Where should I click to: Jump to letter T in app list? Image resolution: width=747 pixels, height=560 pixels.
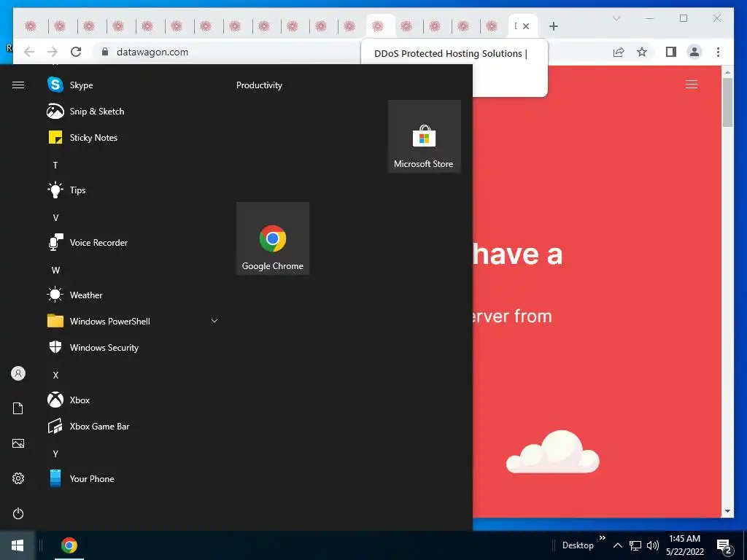(x=55, y=166)
